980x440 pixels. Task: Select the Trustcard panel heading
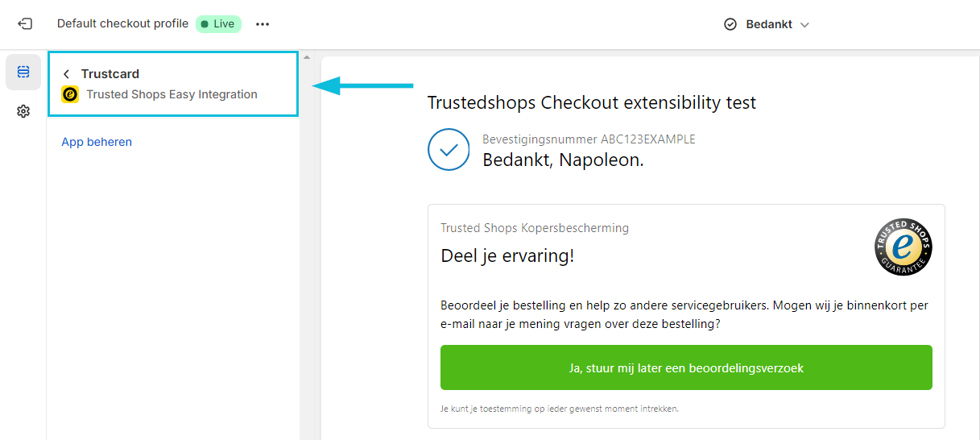[110, 74]
